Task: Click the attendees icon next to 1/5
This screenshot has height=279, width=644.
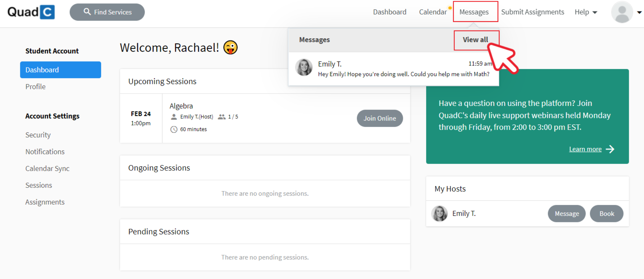Action: coord(221,117)
